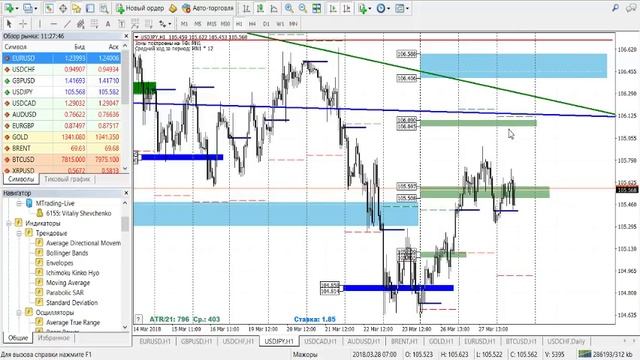
Task: Open the Избранное navigator tab
Action: pyautogui.click(x=53, y=338)
